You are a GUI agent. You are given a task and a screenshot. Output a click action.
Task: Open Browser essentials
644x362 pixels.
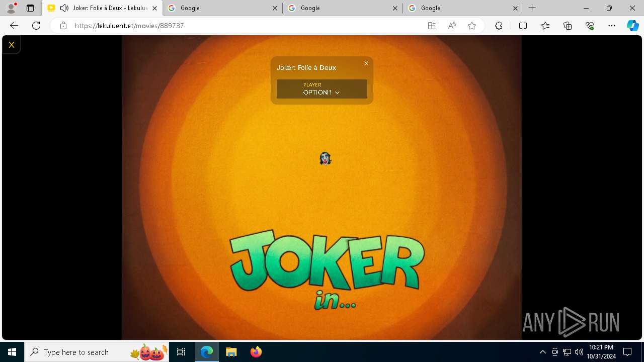pyautogui.click(x=590, y=26)
